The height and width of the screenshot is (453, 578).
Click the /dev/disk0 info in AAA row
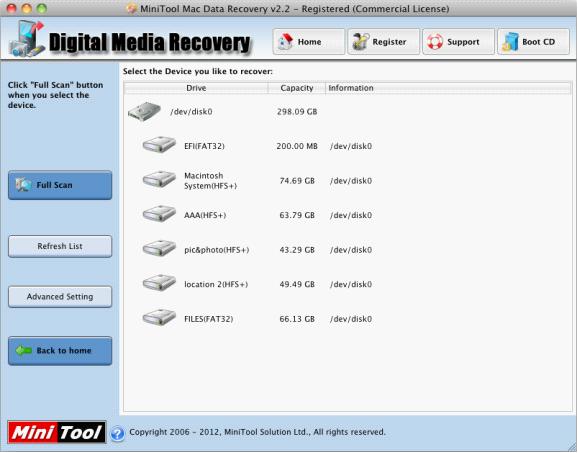[x=351, y=216]
